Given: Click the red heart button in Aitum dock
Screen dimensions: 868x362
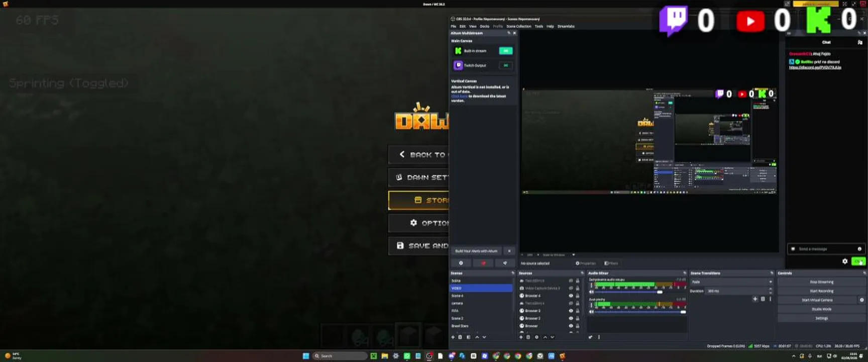Looking at the screenshot, I should pyautogui.click(x=483, y=263).
